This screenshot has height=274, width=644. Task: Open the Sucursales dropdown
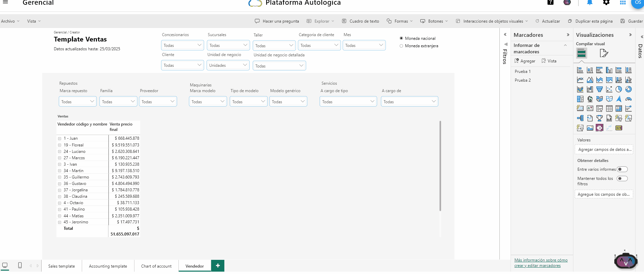tap(228, 45)
